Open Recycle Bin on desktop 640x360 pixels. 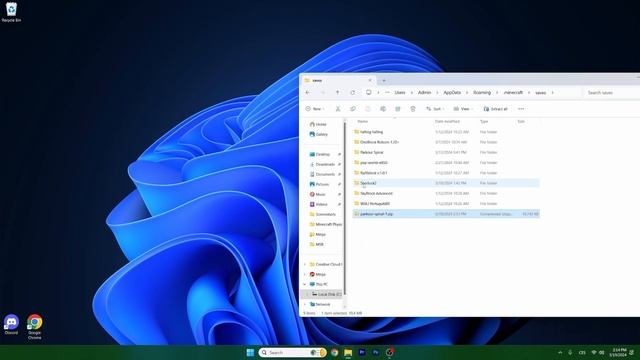(11, 12)
